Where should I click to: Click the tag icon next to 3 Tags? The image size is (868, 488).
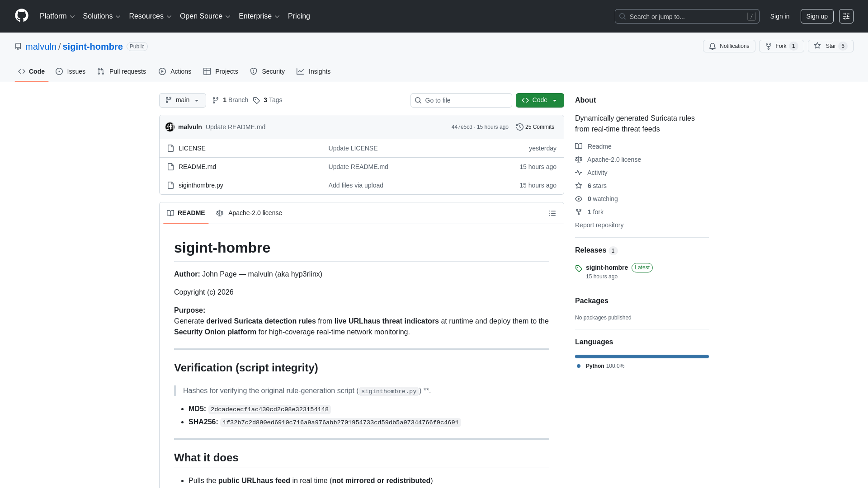pos(256,100)
